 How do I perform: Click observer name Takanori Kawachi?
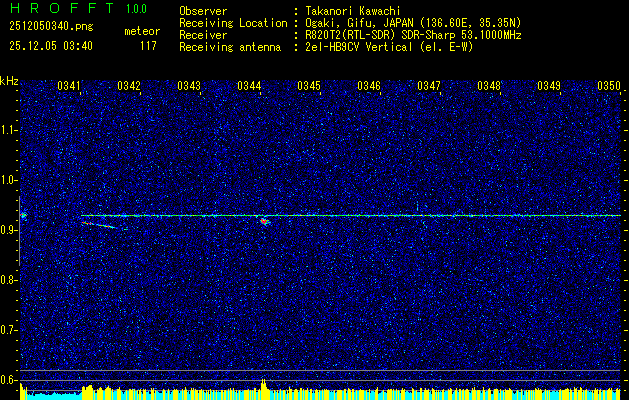(353, 11)
